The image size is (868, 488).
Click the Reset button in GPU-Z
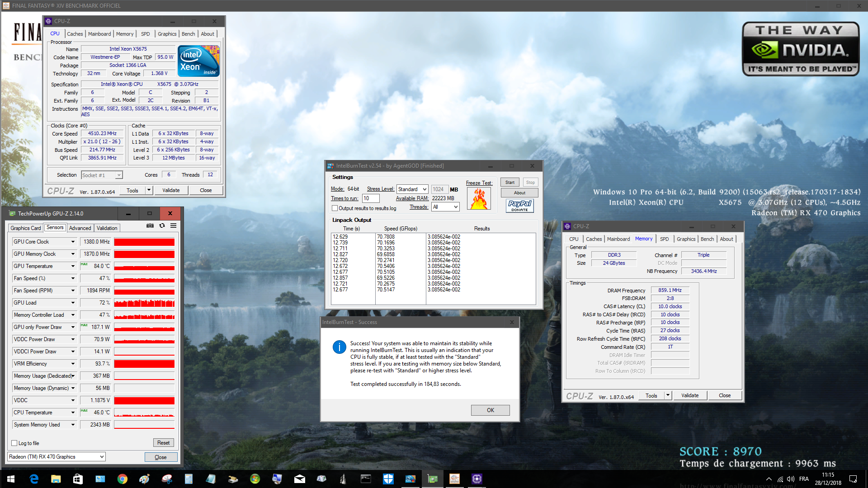click(163, 443)
